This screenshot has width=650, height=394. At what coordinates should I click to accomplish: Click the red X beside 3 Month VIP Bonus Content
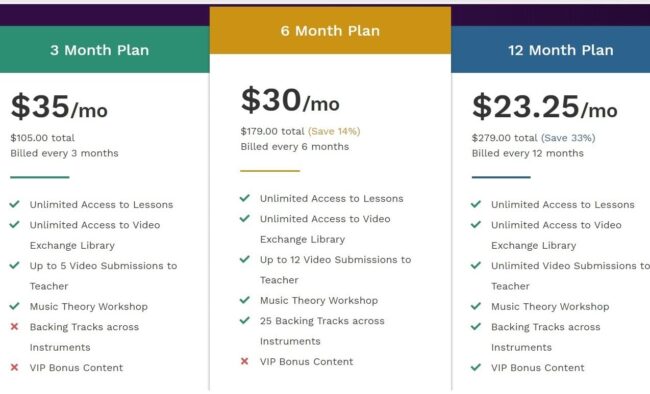[15, 367]
